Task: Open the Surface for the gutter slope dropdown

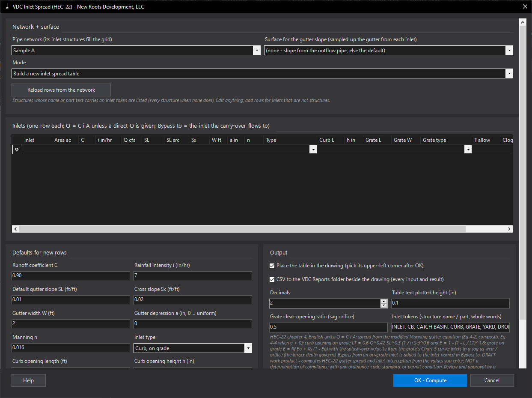Action: (x=509, y=51)
